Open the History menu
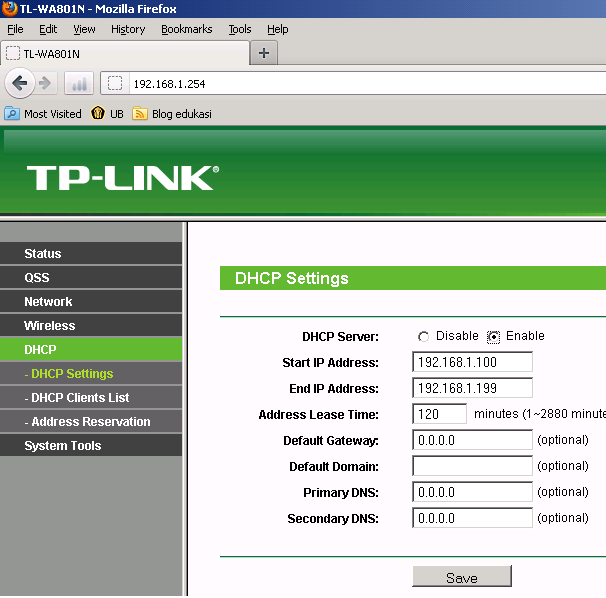The height and width of the screenshot is (598, 606). coord(128,29)
